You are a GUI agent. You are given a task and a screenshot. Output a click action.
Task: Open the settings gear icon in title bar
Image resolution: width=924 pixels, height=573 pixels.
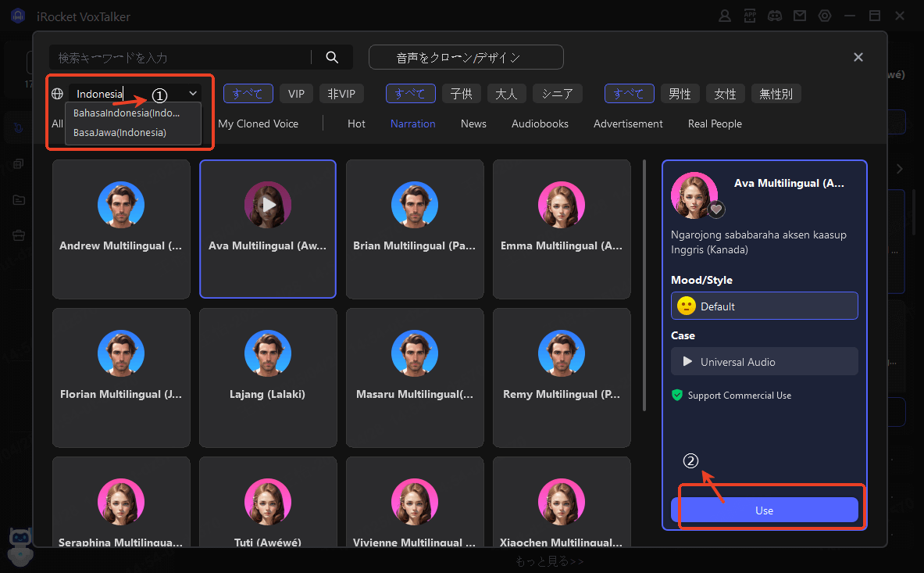click(x=824, y=16)
